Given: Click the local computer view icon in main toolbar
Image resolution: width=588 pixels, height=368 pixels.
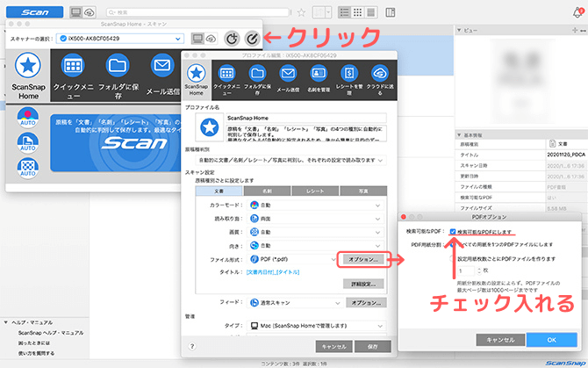Looking at the screenshot, I should pyautogui.click(x=76, y=12).
